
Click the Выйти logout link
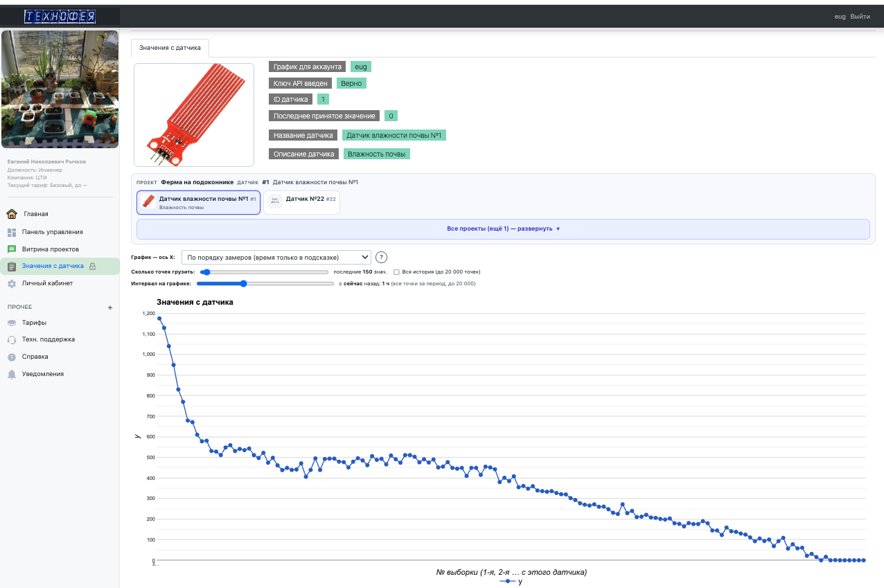[x=860, y=17]
